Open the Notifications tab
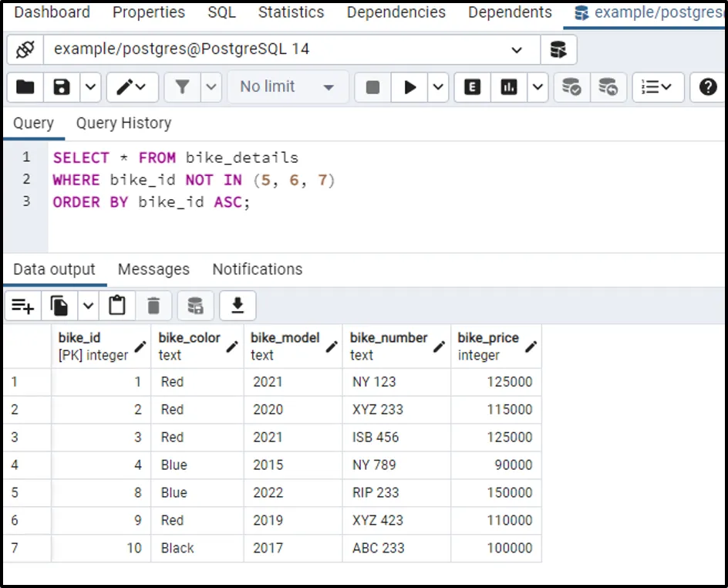 (x=257, y=269)
